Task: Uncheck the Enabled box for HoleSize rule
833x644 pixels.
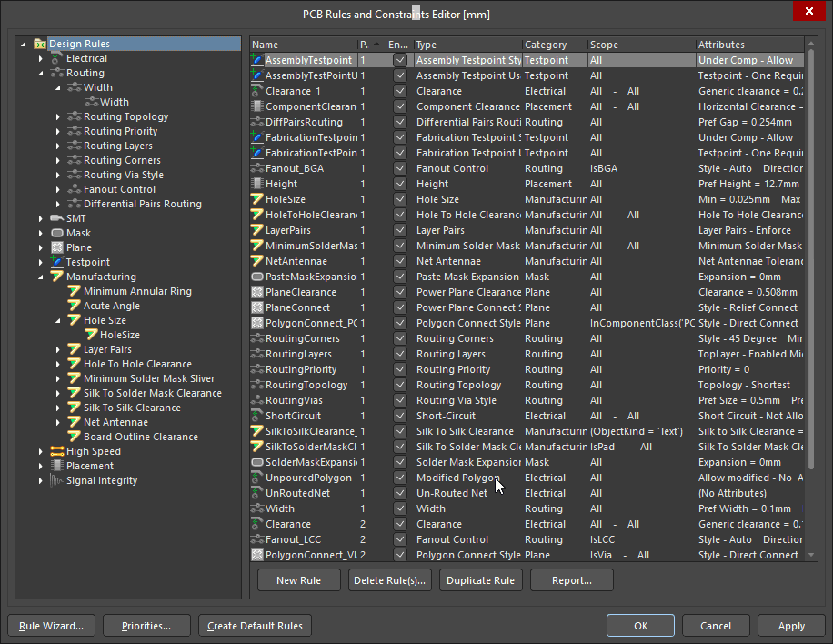Action: pos(400,199)
